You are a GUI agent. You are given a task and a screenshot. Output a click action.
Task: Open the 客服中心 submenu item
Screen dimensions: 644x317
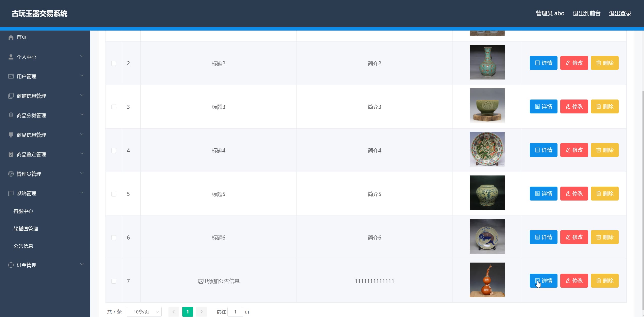[23, 211]
